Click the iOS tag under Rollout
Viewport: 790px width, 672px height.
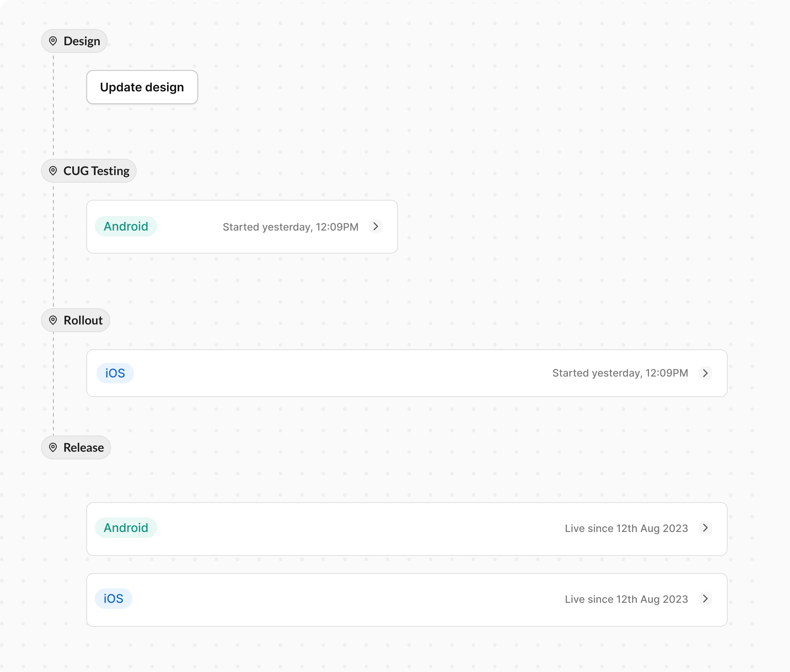pos(115,373)
